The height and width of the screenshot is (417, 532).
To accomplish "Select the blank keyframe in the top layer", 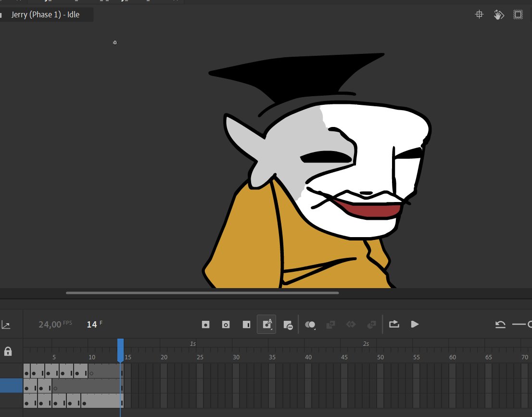I will 91,374.
